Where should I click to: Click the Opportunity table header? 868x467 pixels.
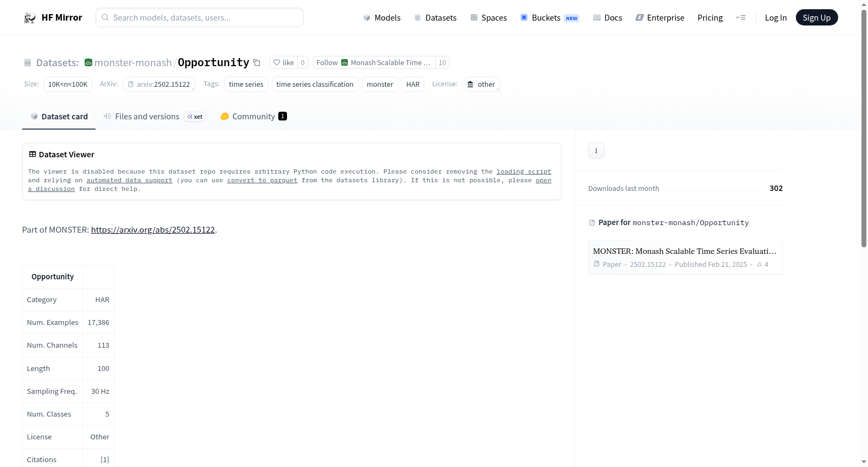pos(53,277)
